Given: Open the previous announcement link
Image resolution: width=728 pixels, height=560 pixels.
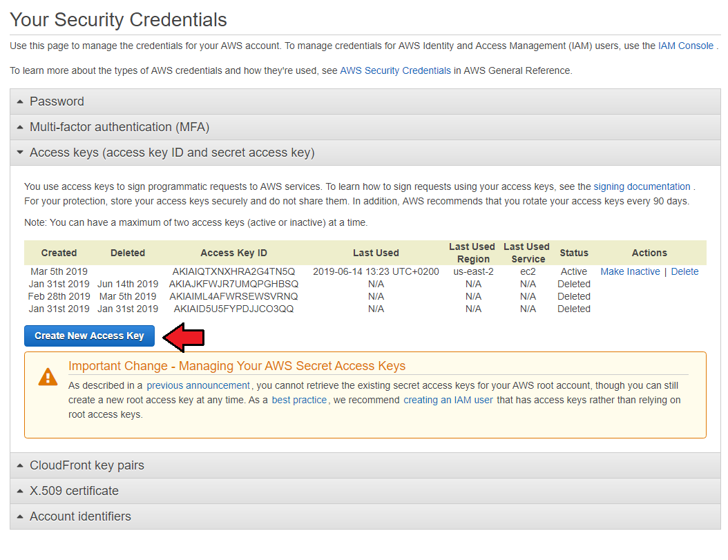Looking at the screenshot, I should [x=198, y=385].
